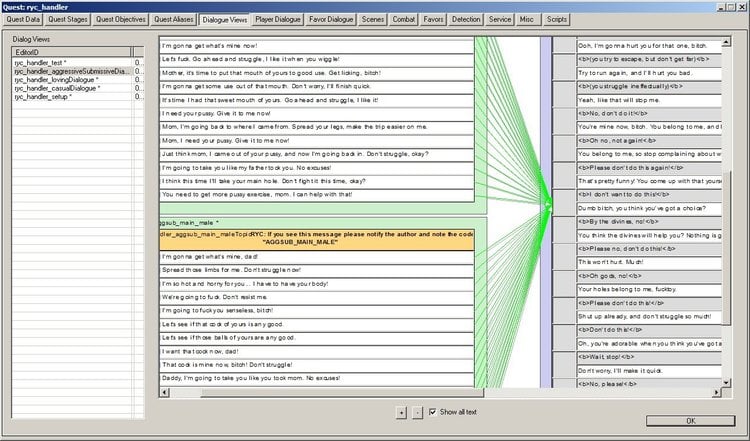Select '<b>No, don't do it!</b>' response
The height and width of the screenshot is (441, 750).
[649, 114]
